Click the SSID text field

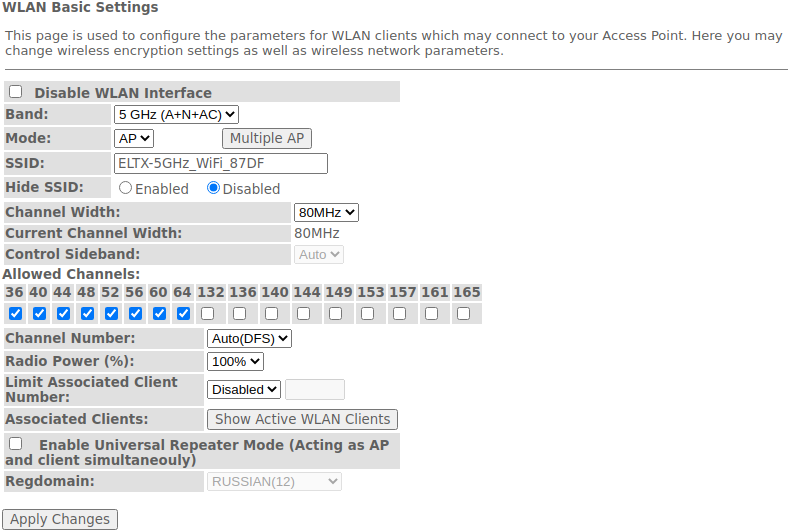[x=221, y=164]
